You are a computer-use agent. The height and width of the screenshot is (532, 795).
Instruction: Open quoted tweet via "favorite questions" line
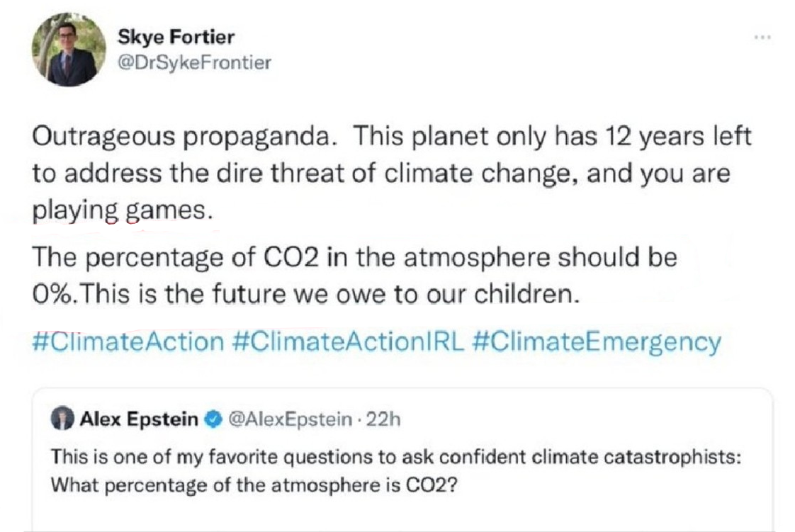point(397,457)
